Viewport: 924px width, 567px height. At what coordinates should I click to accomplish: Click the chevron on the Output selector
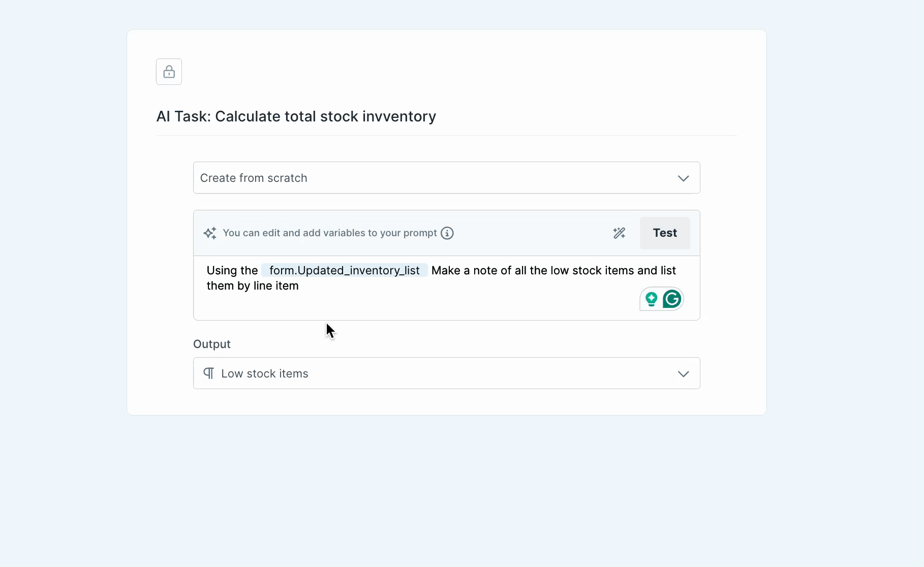(x=683, y=373)
